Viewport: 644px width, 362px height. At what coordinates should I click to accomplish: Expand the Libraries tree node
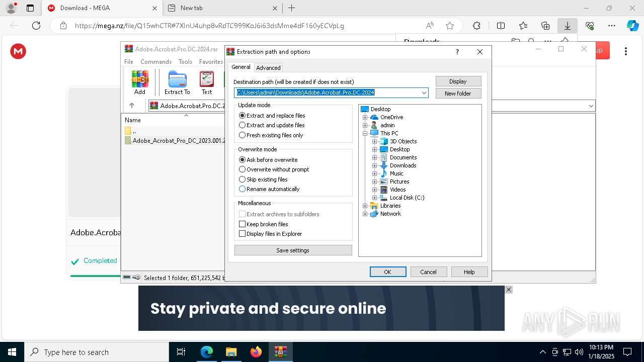365,206
